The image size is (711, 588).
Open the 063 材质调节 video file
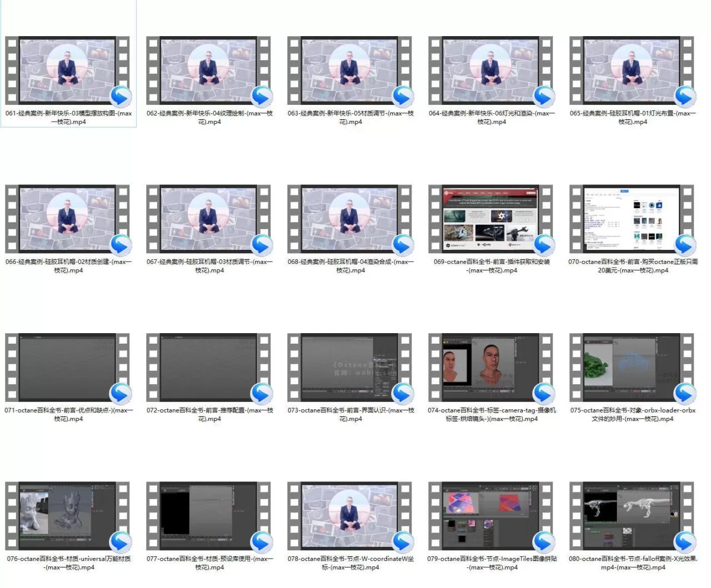tap(350, 71)
